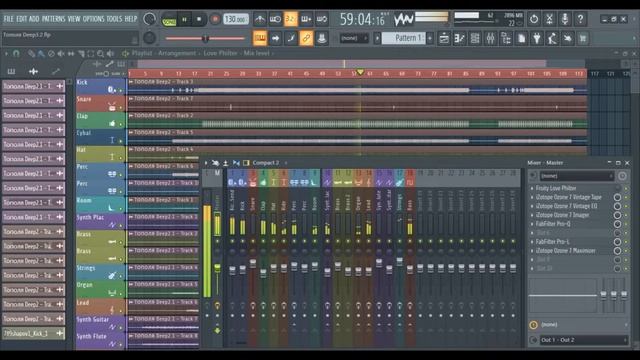Toggle mute dot on Room track

click(x=121, y=209)
